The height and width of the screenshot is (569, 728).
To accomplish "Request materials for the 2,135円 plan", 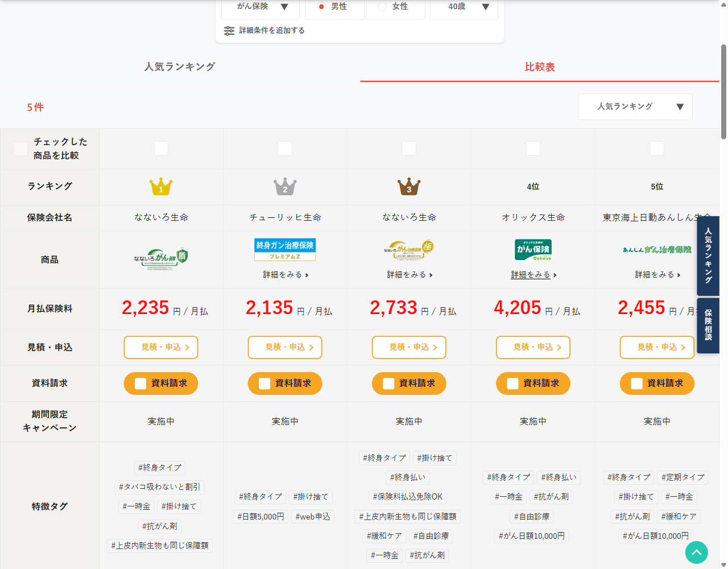I will (x=285, y=384).
